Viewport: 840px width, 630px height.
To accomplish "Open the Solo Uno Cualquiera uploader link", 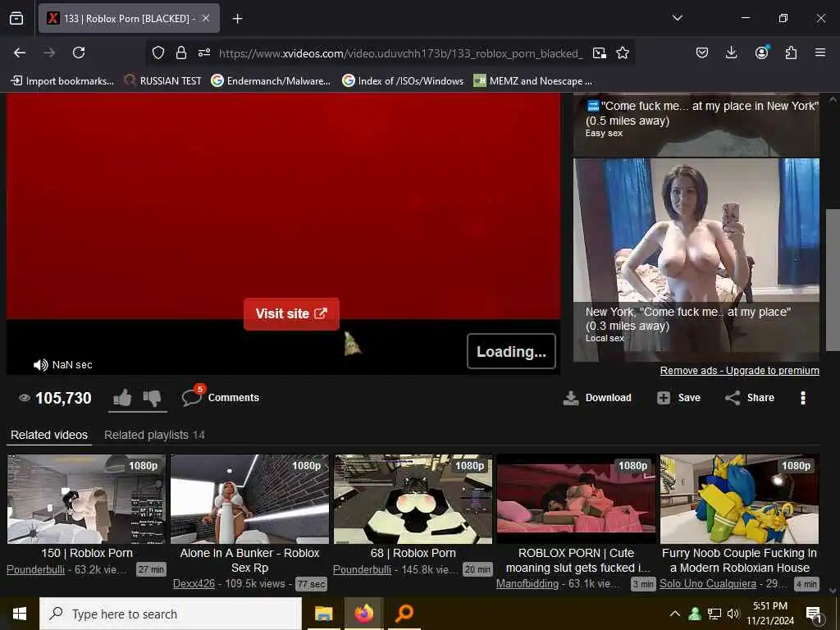I will 708,583.
